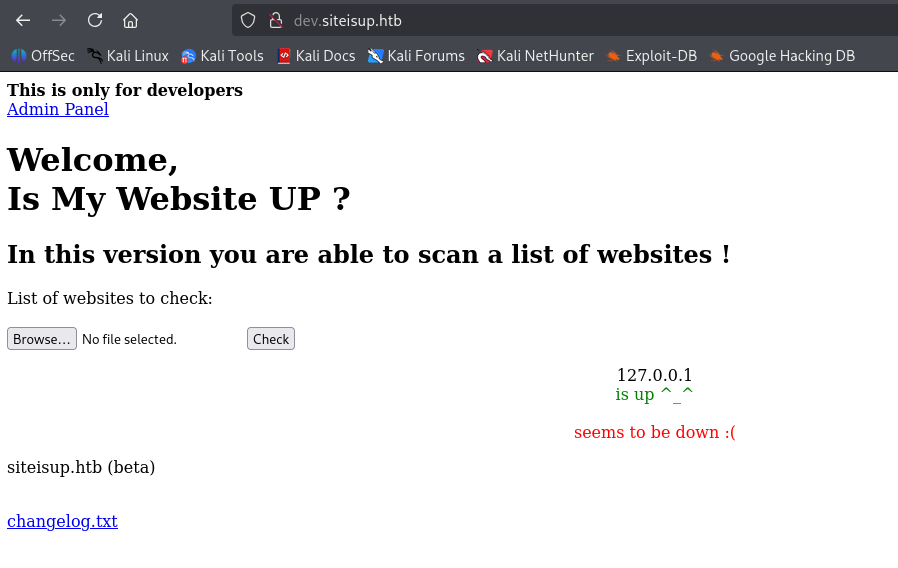Focus the address bar showing dev.siteisup.htb

click(564, 21)
